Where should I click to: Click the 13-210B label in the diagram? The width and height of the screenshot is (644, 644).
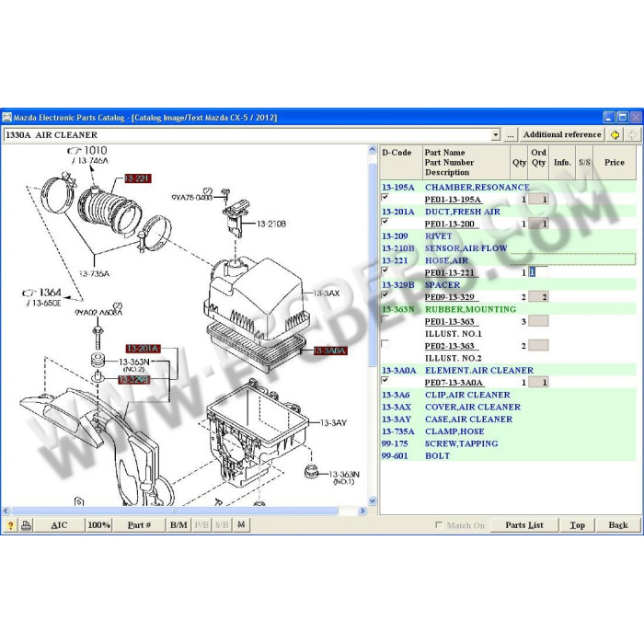pos(271,224)
